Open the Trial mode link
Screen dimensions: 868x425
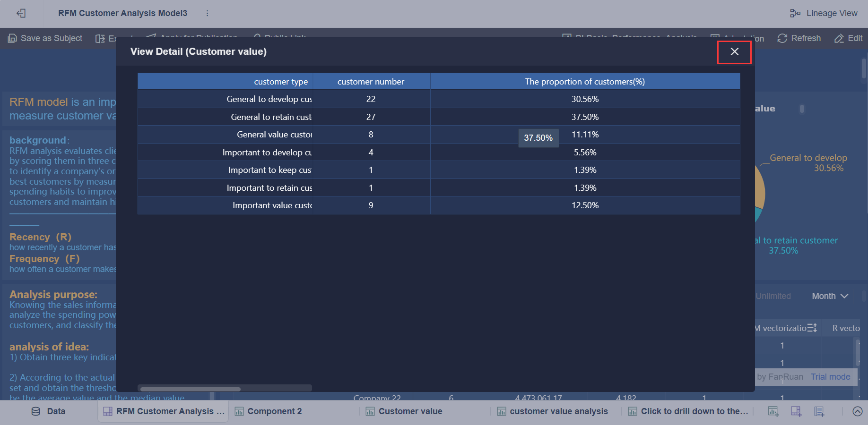tap(831, 377)
